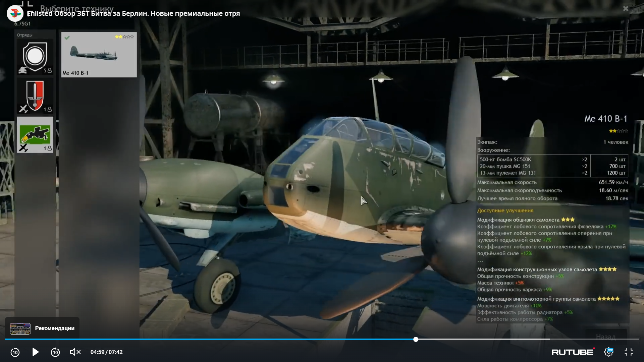The width and height of the screenshot is (644, 362).
Task: Click the video title text
Action: [133, 13]
